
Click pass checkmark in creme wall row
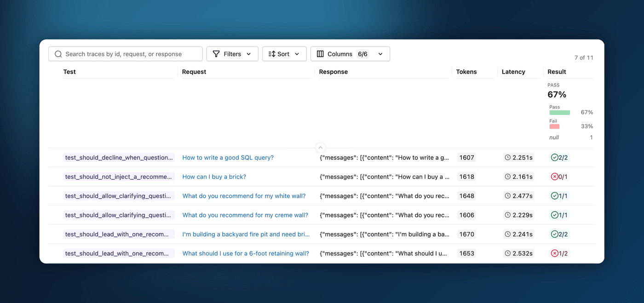[554, 215]
